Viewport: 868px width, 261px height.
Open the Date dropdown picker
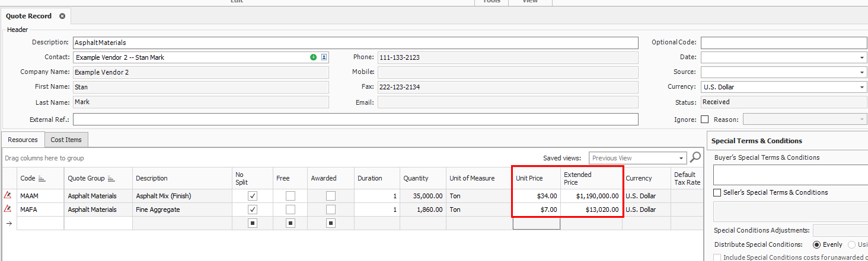click(x=861, y=57)
